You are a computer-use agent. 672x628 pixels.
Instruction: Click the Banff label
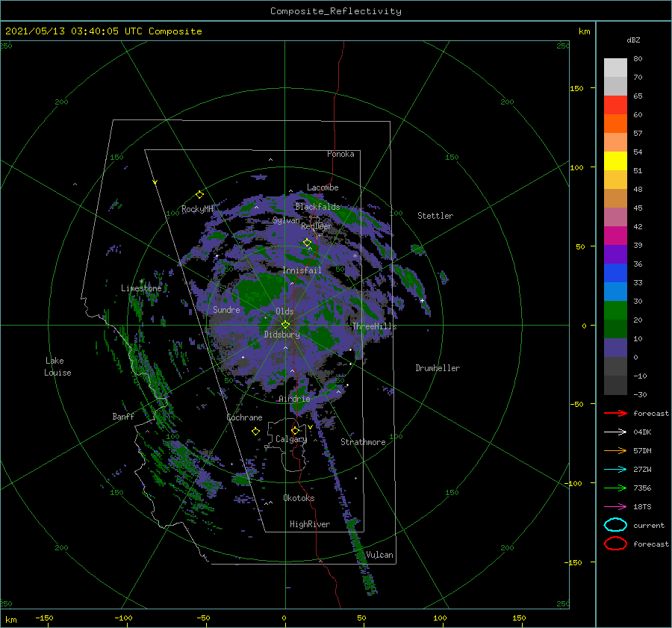click(x=123, y=416)
